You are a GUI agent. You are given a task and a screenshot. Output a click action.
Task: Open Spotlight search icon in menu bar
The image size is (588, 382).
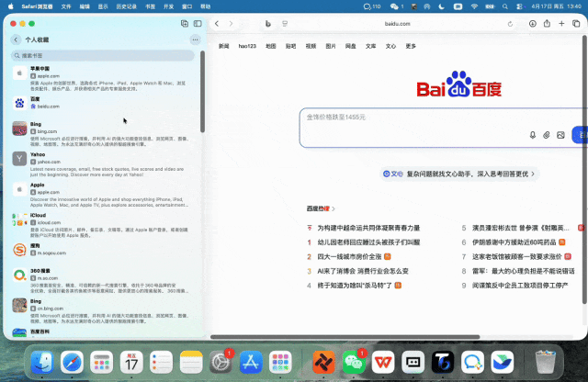pyautogui.click(x=505, y=6)
